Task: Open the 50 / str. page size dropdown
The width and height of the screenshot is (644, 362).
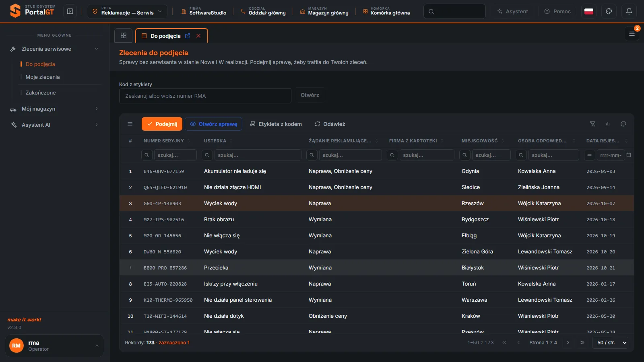Action: click(610, 343)
